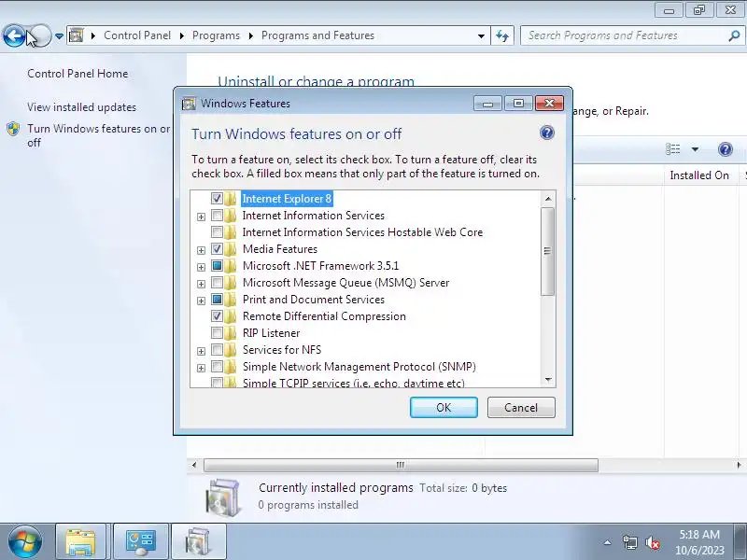Expand arrow after Programs breadcrumb
The height and width of the screenshot is (560, 747).
(250, 36)
